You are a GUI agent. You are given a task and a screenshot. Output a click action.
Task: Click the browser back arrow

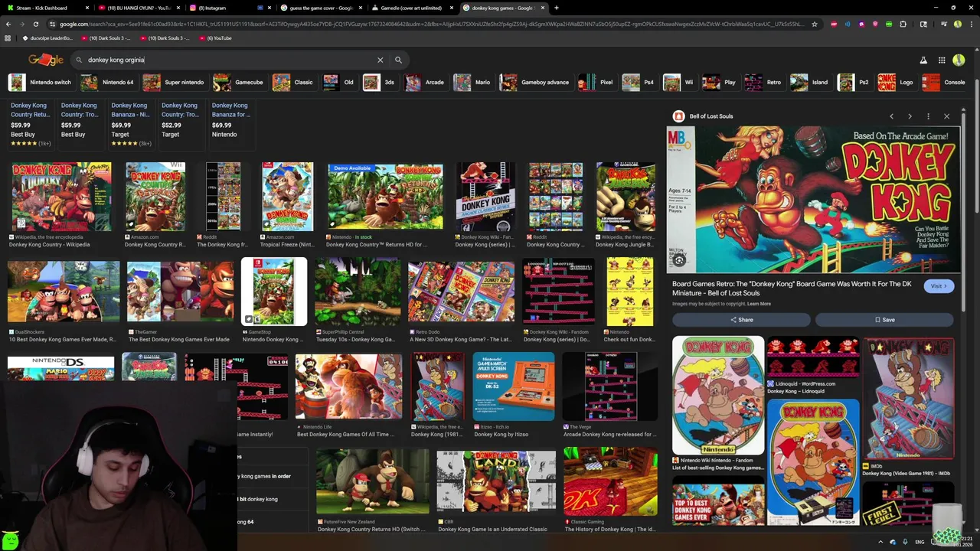pyautogui.click(x=8, y=24)
